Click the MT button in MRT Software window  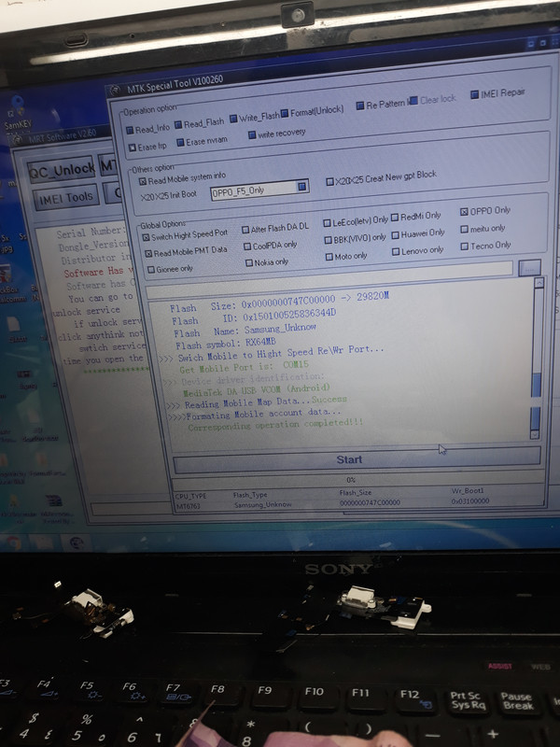click(x=107, y=165)
